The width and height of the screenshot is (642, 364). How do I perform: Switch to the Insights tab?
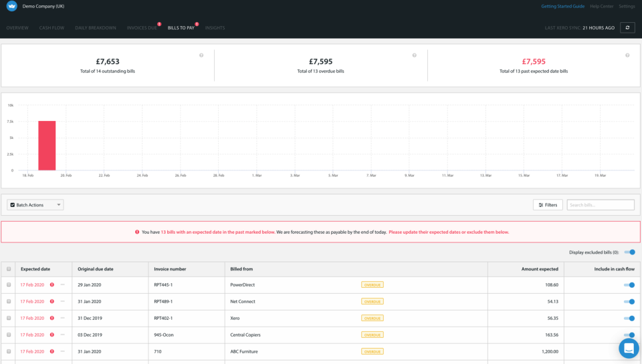(215, 28)
